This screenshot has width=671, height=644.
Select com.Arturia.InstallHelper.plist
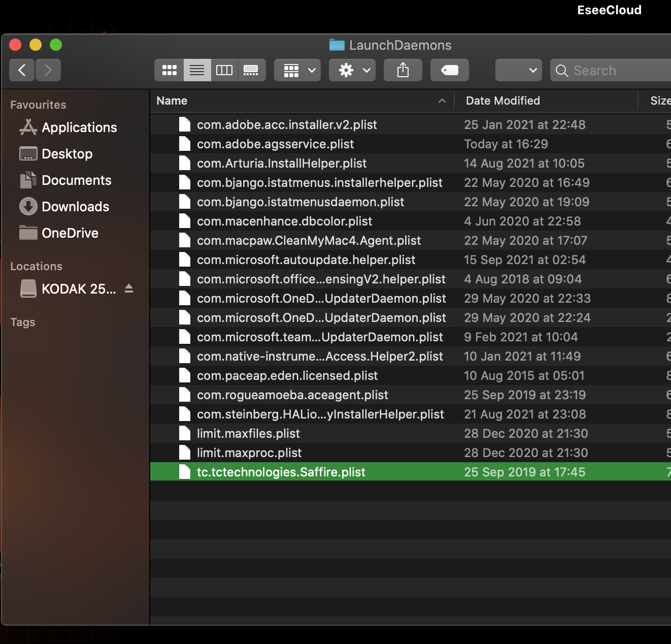click(410, 163)
